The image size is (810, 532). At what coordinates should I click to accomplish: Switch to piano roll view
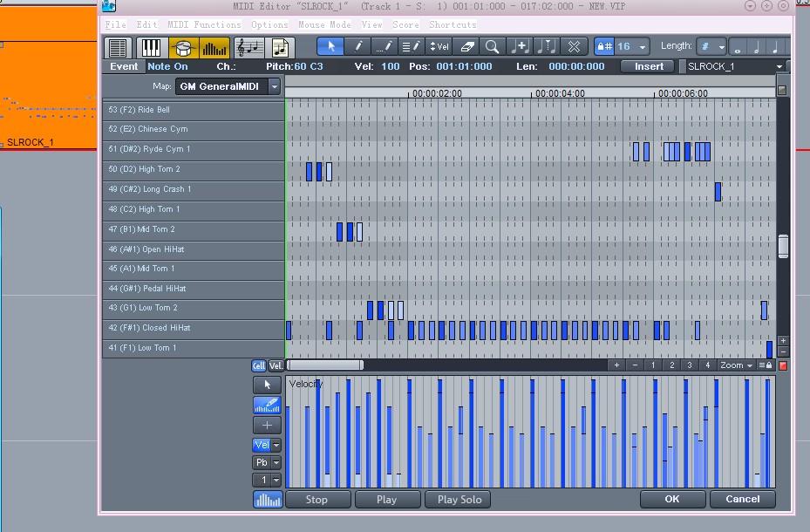pyautogui.click(x=151, y=47)
